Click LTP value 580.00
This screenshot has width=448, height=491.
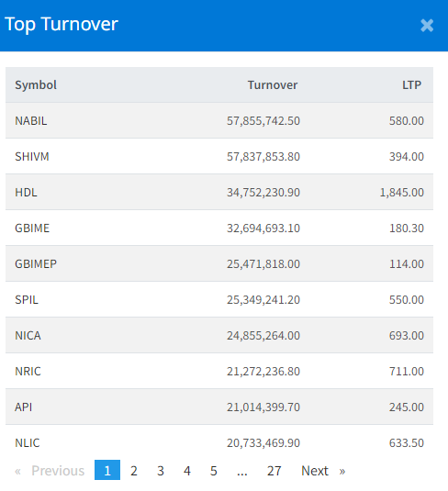pyautogui.click(x=407, y=120)
